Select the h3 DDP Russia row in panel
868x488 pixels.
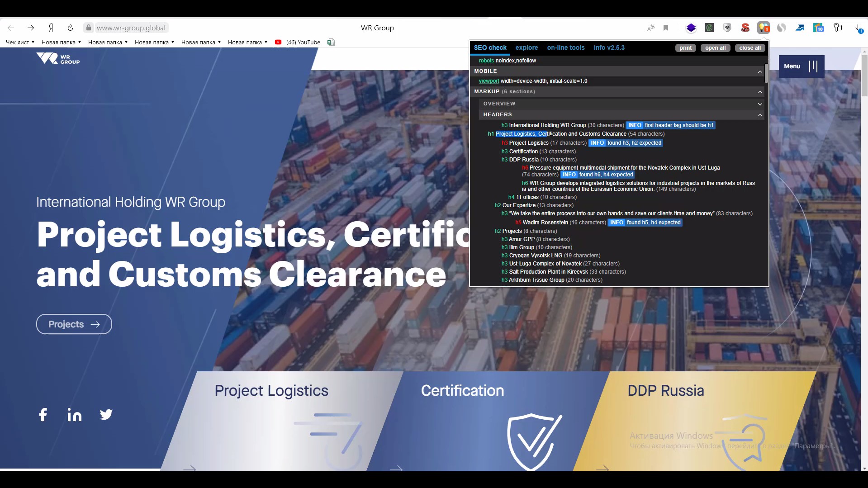(x=539, y=160)
